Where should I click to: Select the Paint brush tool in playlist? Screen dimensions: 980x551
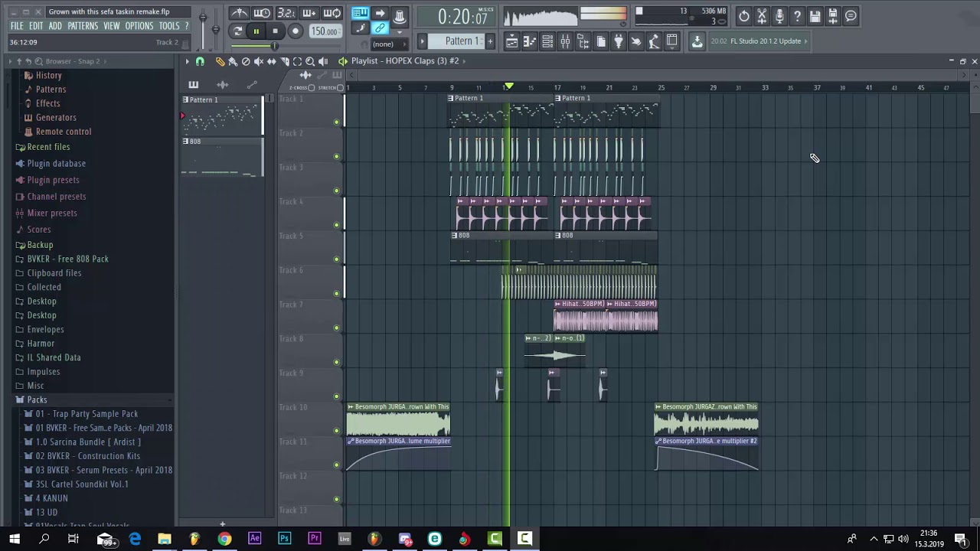(x=233, y=61)
